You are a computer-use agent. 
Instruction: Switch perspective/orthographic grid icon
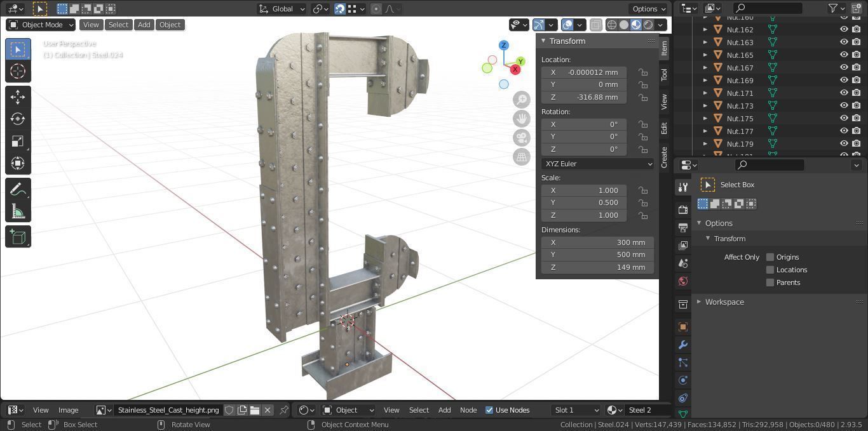(x=522, y=157)
